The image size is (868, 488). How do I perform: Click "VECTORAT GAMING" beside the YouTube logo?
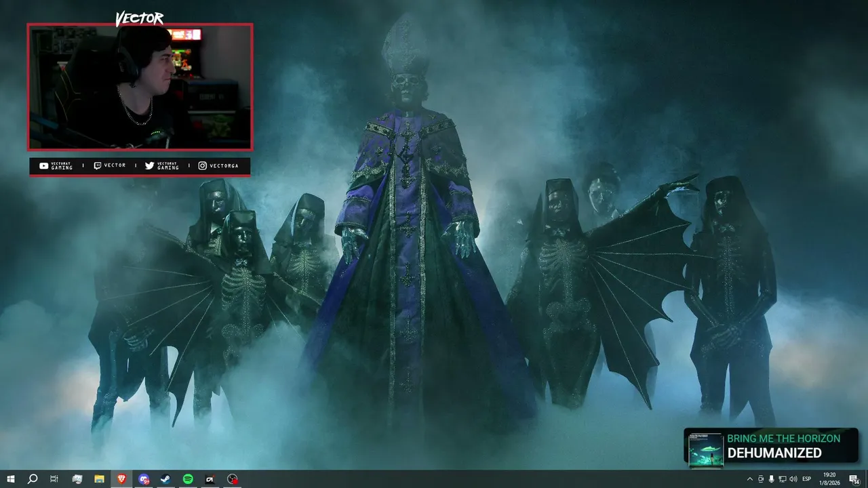click(62, 166)
